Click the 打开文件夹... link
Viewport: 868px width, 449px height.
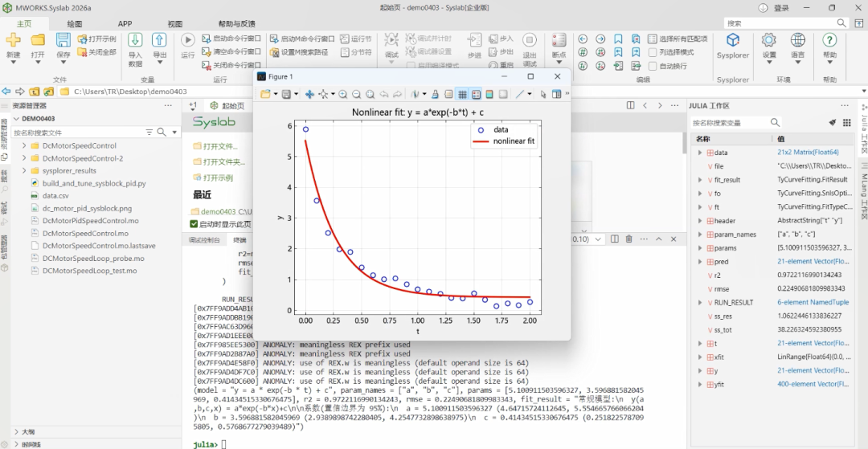pyautogui.click(x=219, y=162)
